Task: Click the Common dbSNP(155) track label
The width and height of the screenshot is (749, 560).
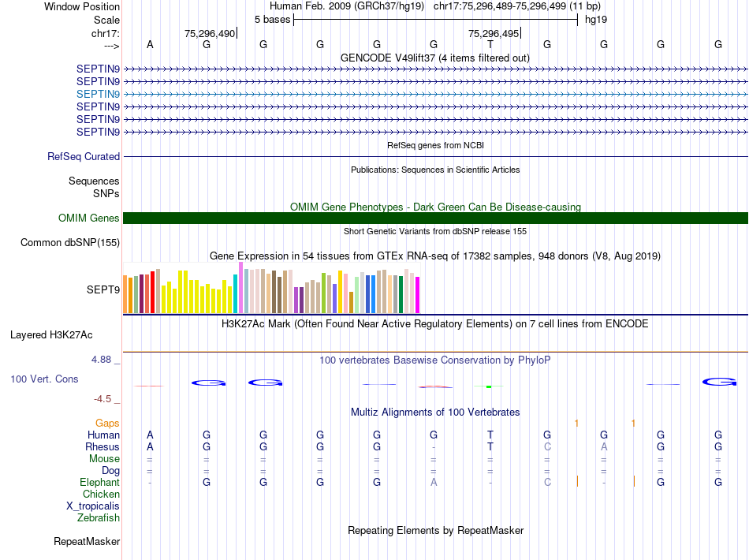Action: [x=70, y=242]
